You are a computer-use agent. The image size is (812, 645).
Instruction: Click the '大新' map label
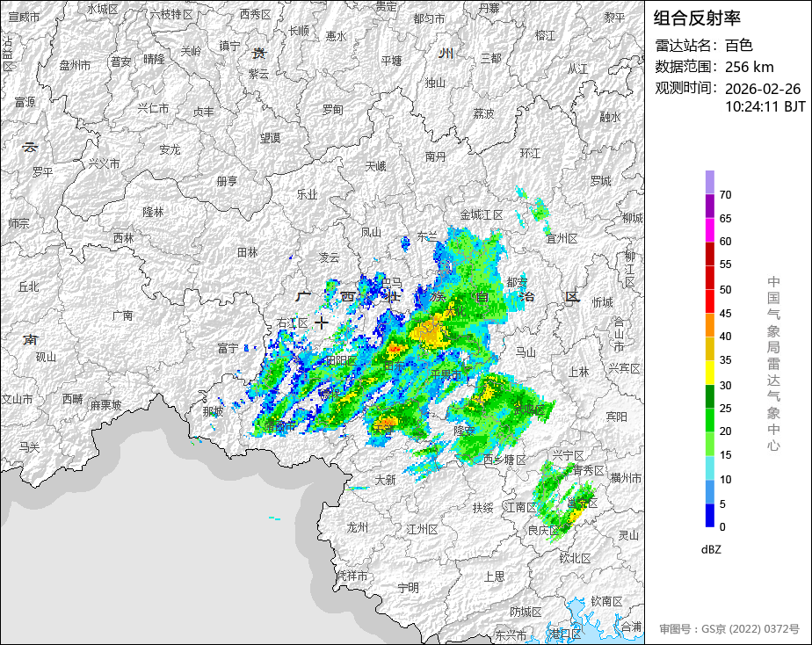385,480
